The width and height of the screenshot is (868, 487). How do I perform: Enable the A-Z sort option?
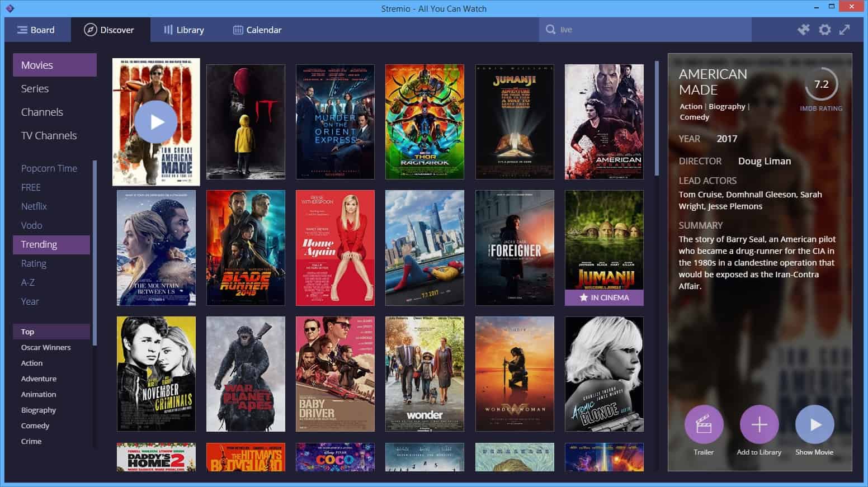coord(27,282)
